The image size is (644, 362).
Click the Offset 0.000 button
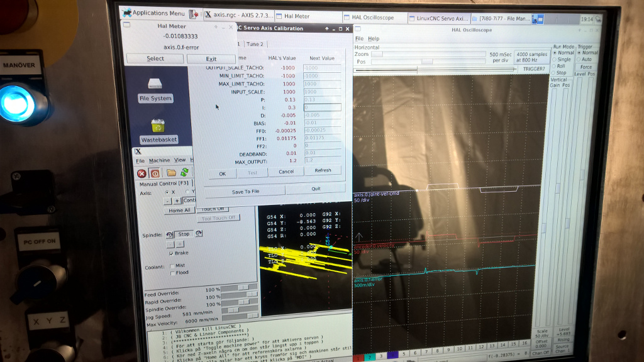tap(541, 344)
